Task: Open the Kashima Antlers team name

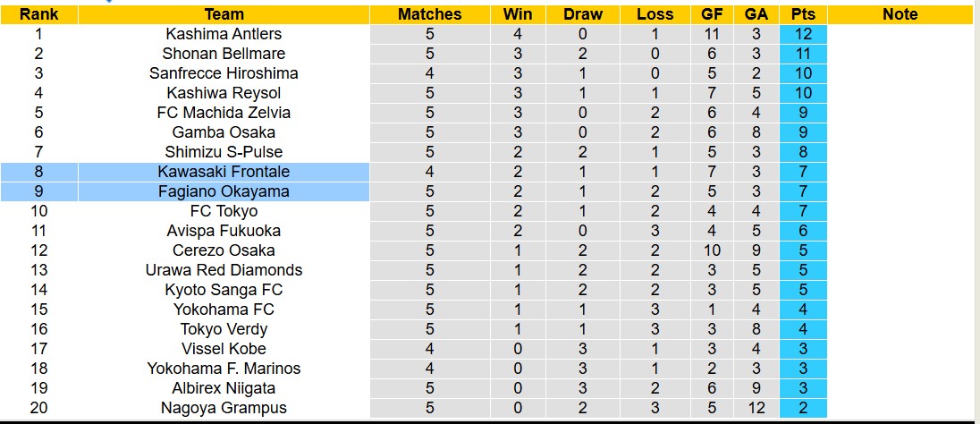Action: [x=224, y=34]
